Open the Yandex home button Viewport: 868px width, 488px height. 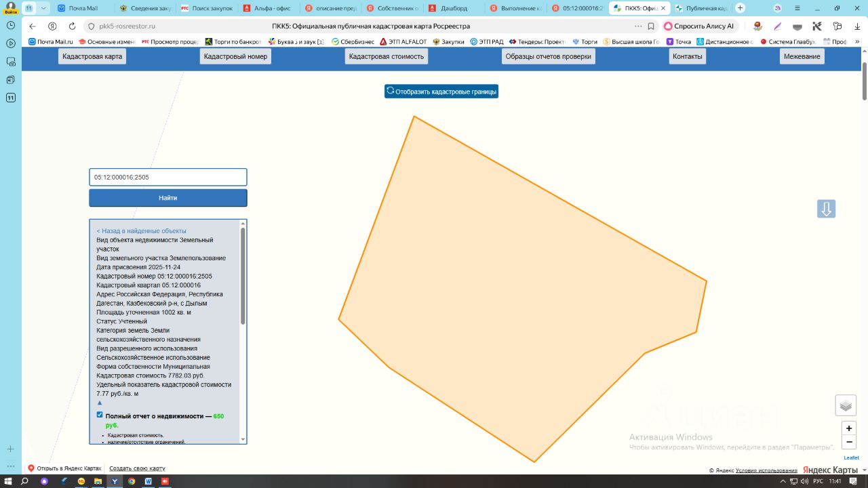(x=52, y=26)
